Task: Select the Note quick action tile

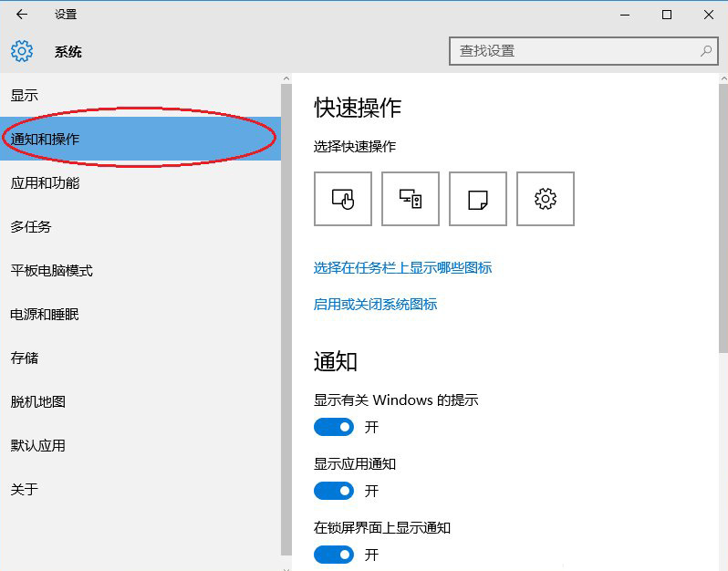Action: pyautogui.click(x=478, y=199)
